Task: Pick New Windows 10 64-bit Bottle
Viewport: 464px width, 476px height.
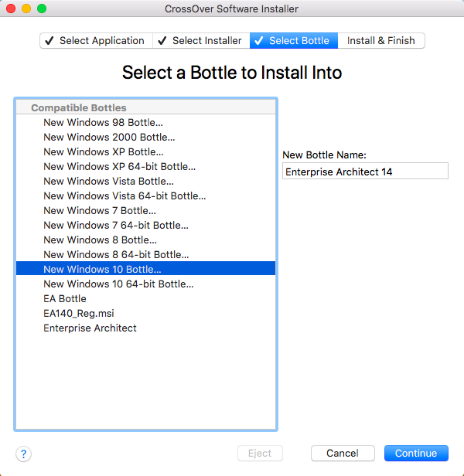Action: [x=118, y=284]
